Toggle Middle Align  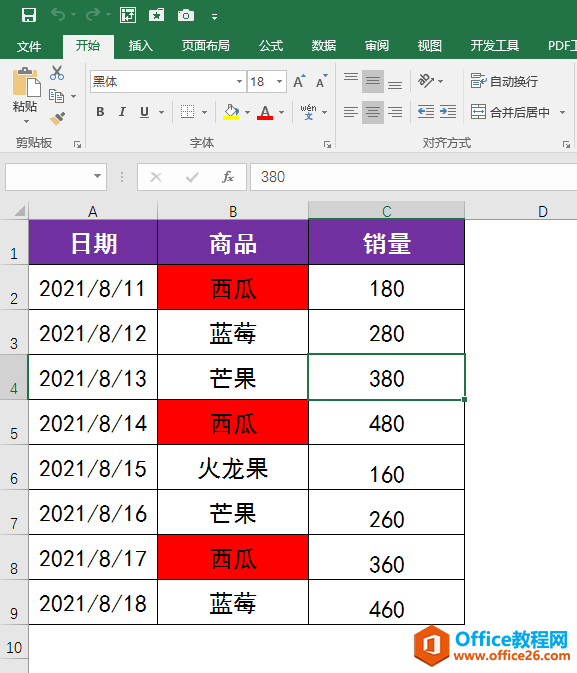(373, 81)
